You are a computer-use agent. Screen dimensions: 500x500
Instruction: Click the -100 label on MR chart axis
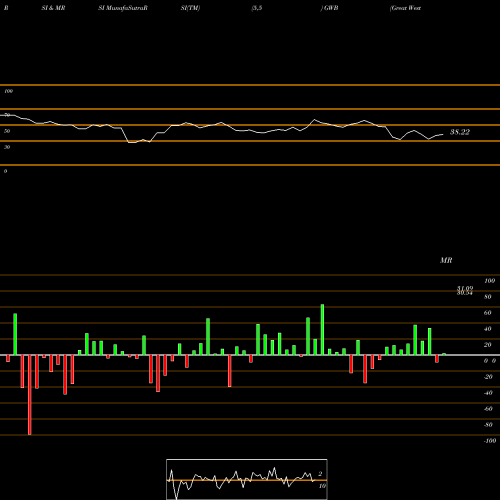(489, 441)
